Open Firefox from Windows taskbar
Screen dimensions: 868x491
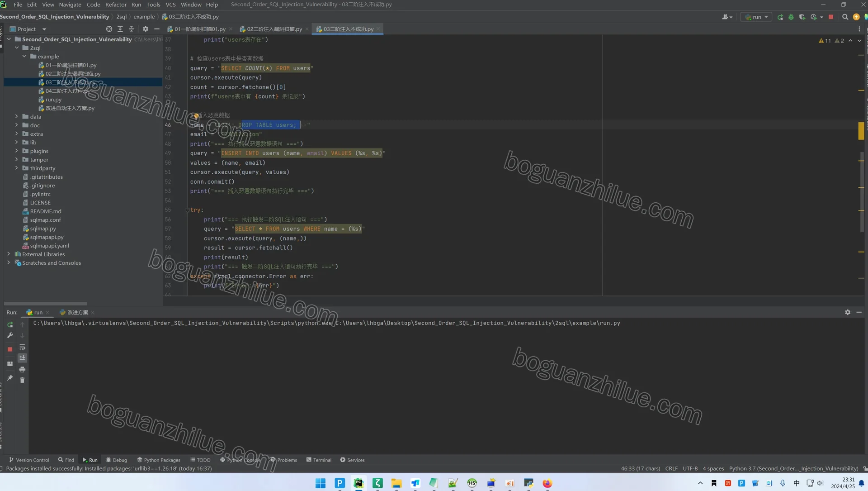point(547,483)
